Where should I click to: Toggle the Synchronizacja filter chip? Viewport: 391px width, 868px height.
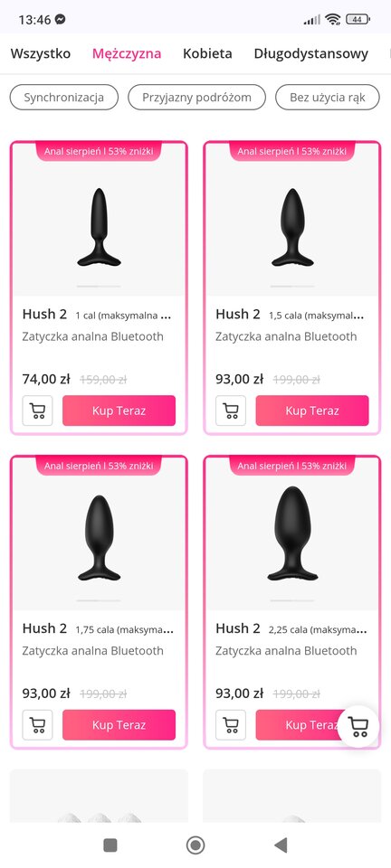click(x=63, y=98)
